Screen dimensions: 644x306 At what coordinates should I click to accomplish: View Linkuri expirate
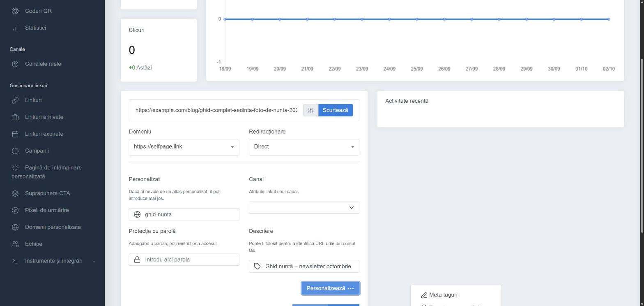44,134
